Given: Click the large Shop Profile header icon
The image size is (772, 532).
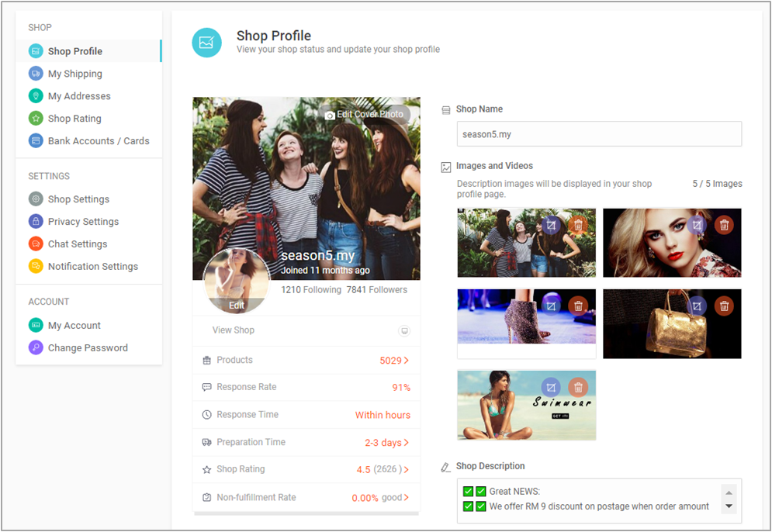Looking at the screenshot, I should (207, 43).
